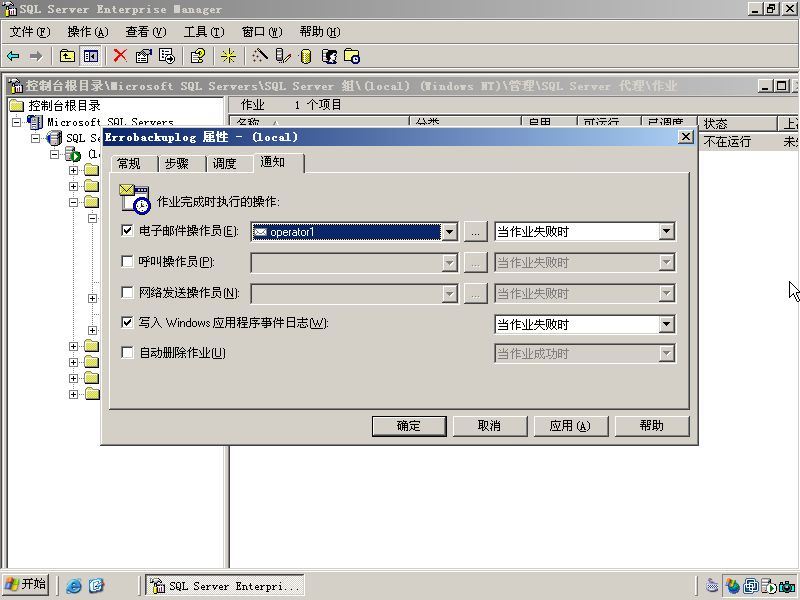Close the Errobackuplog properties dialog
Image resolution: width=800 pixels, height=600 pixels.
686,137
